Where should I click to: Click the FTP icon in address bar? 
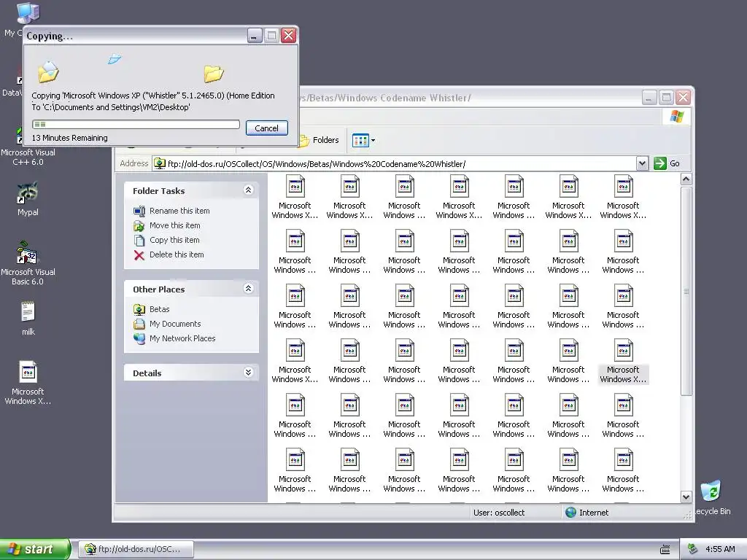160,164
